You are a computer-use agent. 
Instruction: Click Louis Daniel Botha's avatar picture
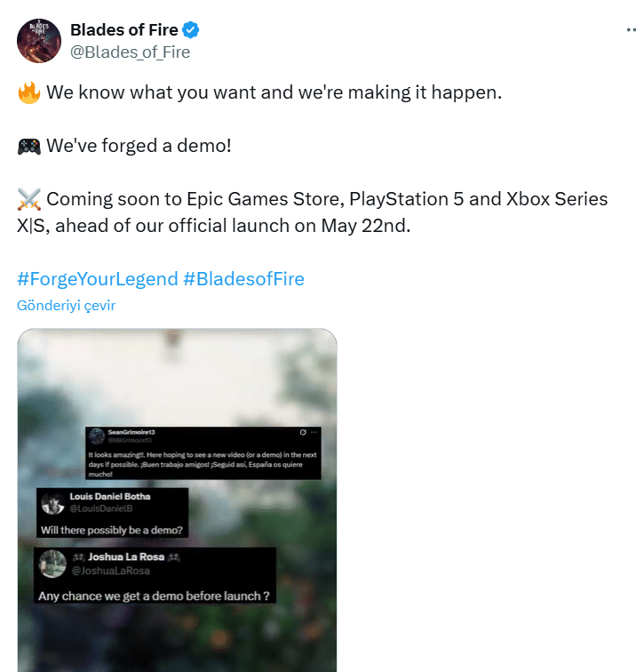click(52, 502)
